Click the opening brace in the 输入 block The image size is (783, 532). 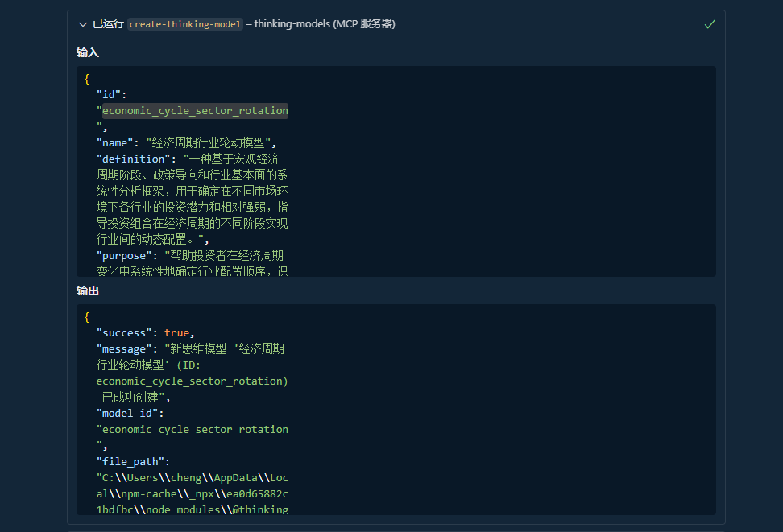[x=86, y=78]
